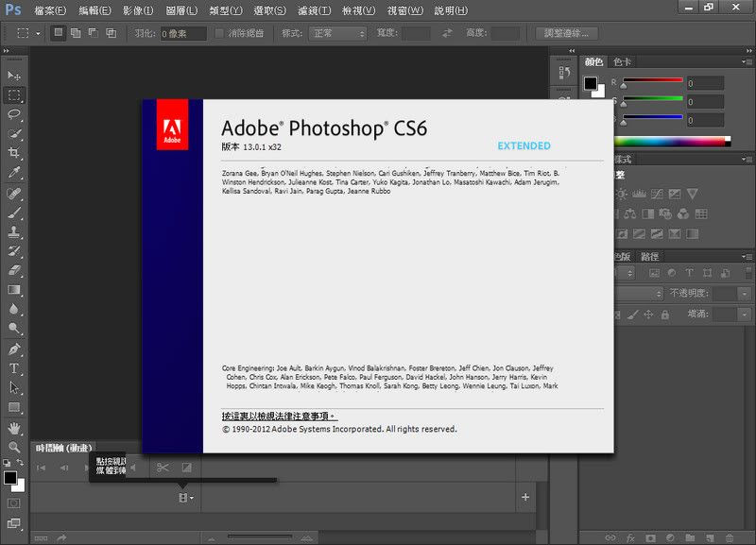The width and height of the screenshot is (756, 545).
Task: Select the Spot Healing Brush tool
Action: coord(14,194)
